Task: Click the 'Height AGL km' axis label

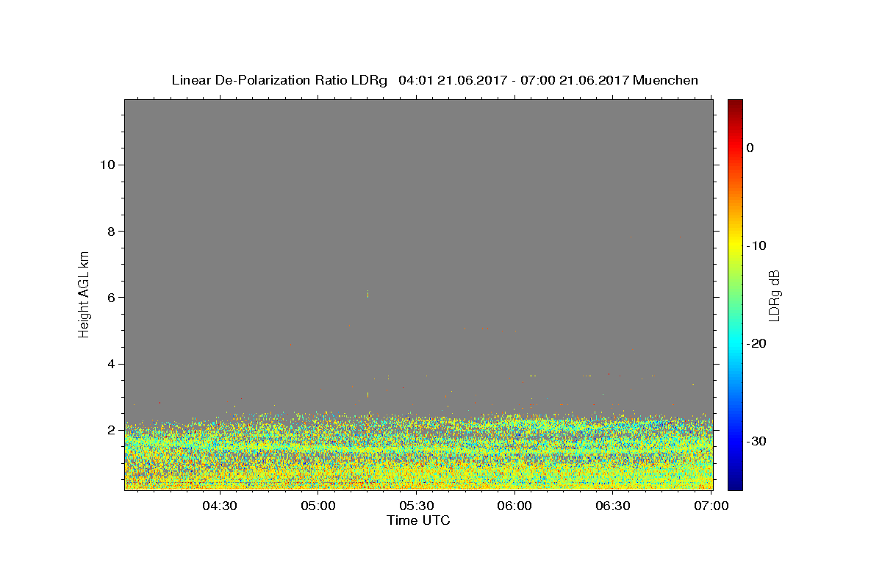Action: click(x=85, y=293)
